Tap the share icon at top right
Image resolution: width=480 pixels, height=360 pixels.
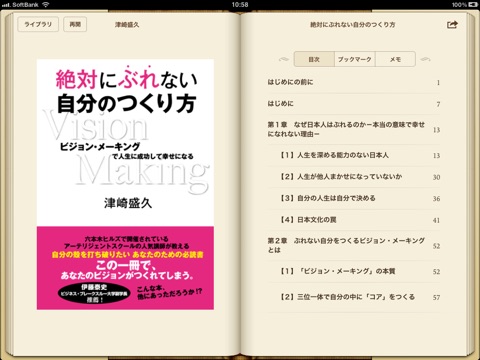452,24
